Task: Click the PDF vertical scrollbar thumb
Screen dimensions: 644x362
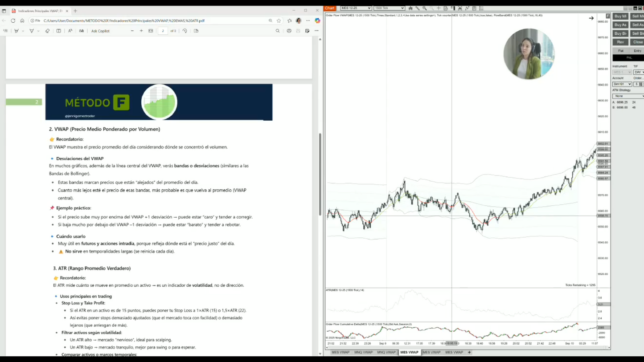Action: 320,175
